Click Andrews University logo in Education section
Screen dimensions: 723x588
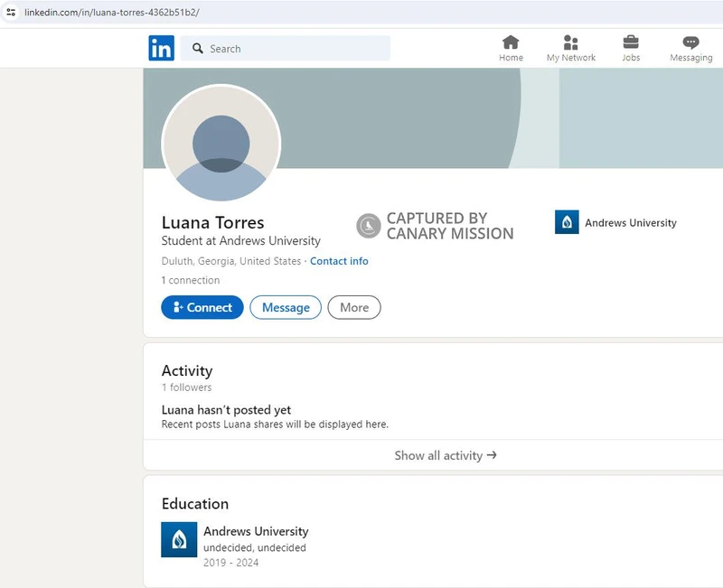tap(178, 538)
